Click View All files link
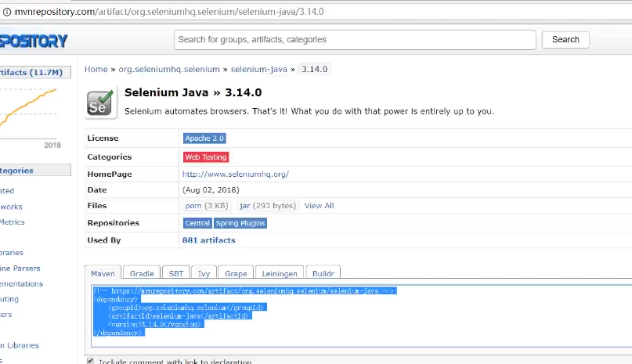Image resolution: width=632 pixels, height=364 pixels. [x=319, y=206]
